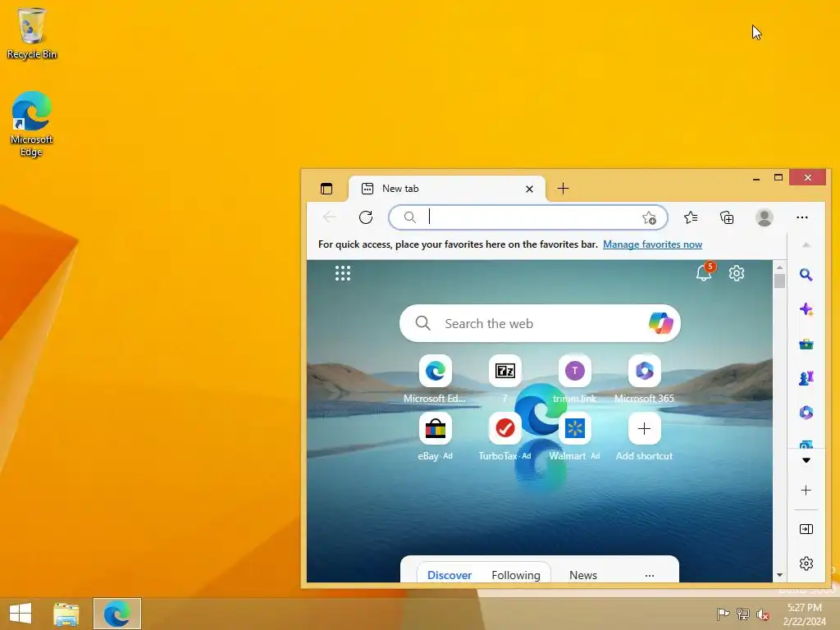Close the New tab tab
The height and width of the screenshot is (630, 840).
tap(529, 189)
